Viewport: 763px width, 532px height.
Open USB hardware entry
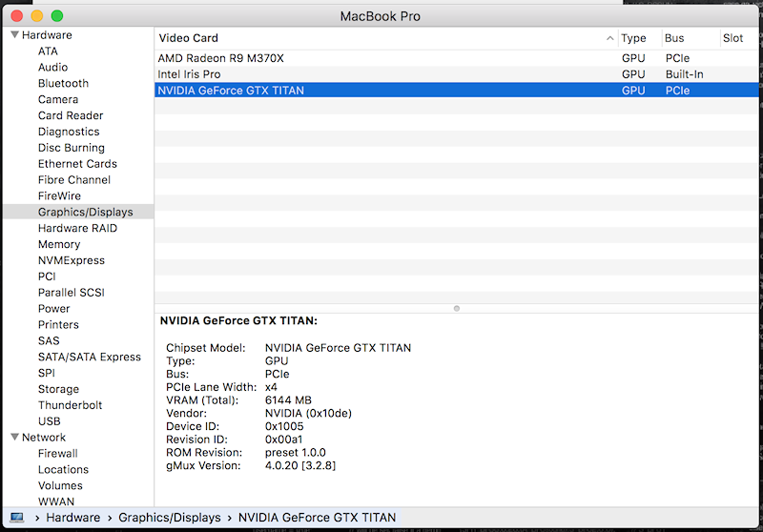(x=50, y=421)
